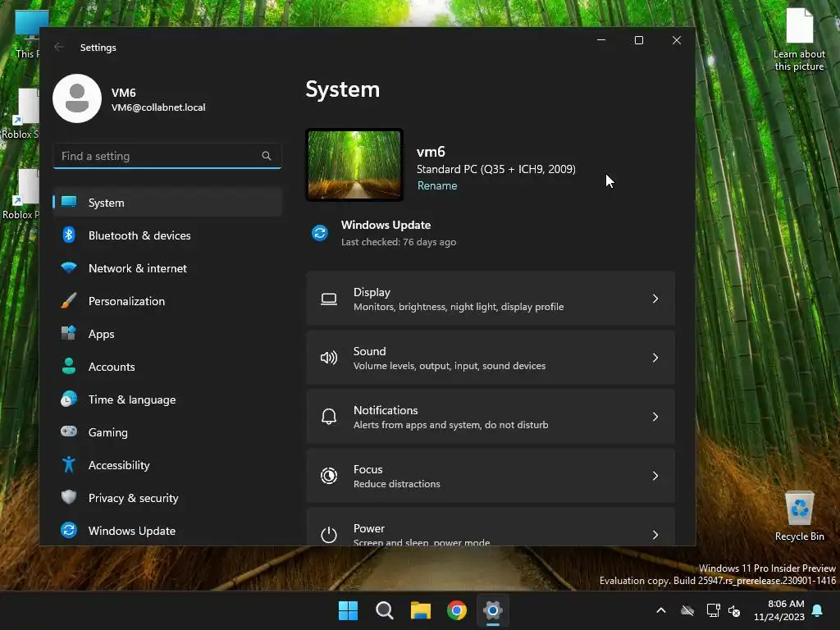Open Gaming settings label

107,432
